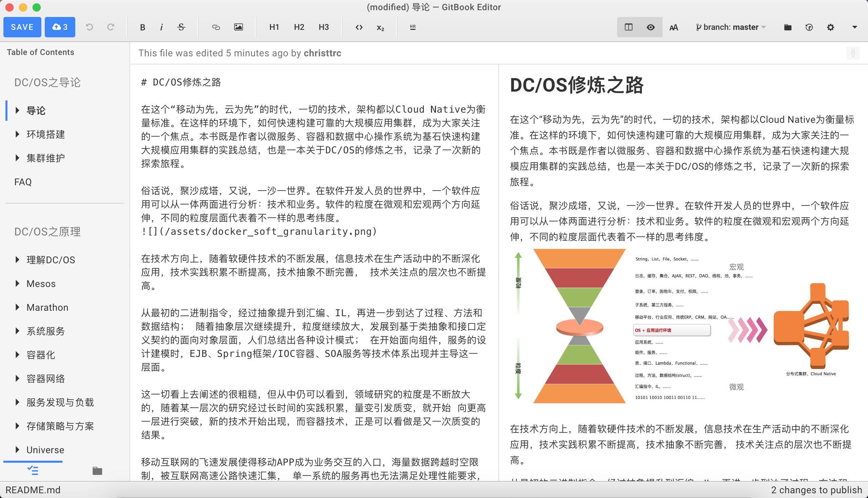Toggle the preview eye icon

(x=651, y=27)
